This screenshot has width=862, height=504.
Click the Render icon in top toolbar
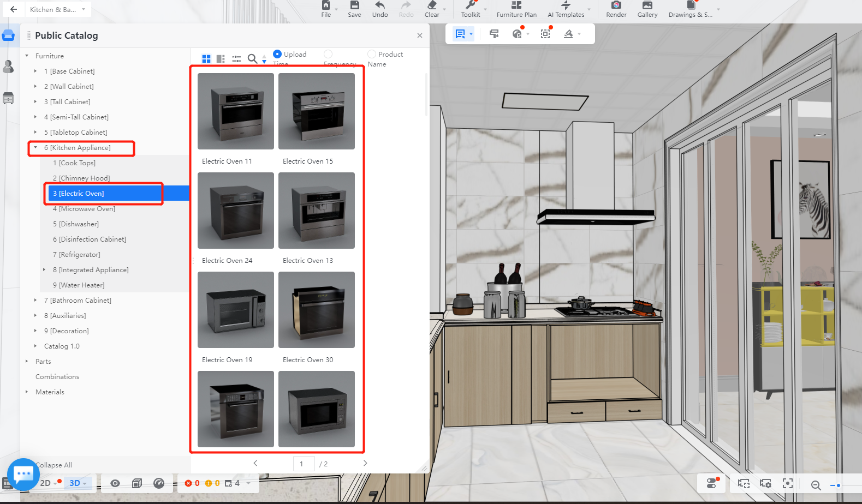pyautogui.click(x=616, y=6)
